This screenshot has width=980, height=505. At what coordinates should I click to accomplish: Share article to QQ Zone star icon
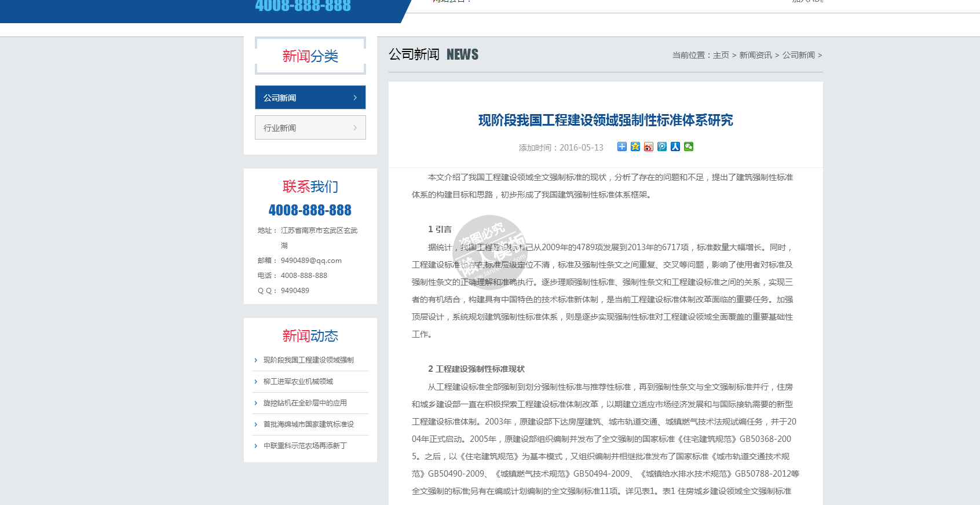point(635,147)
